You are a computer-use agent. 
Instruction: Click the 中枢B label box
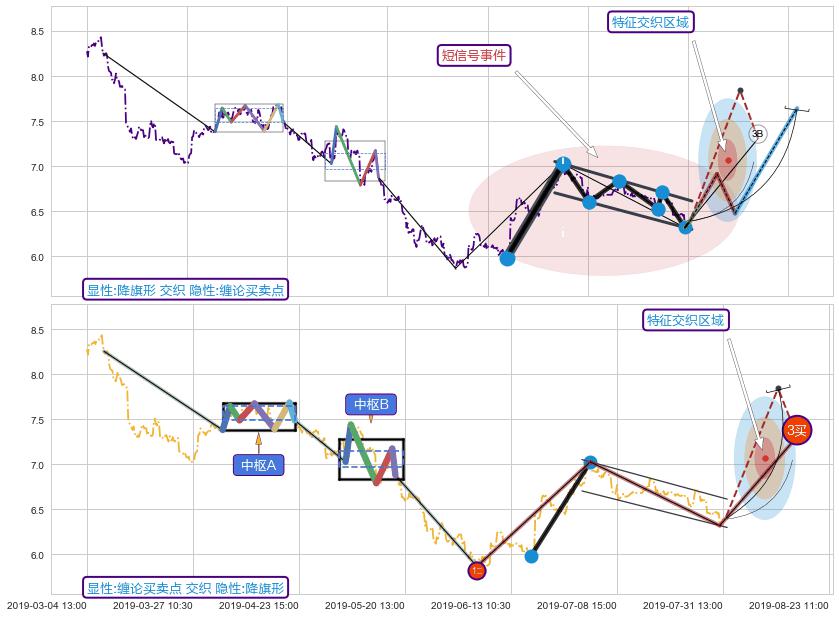[372, 404]
